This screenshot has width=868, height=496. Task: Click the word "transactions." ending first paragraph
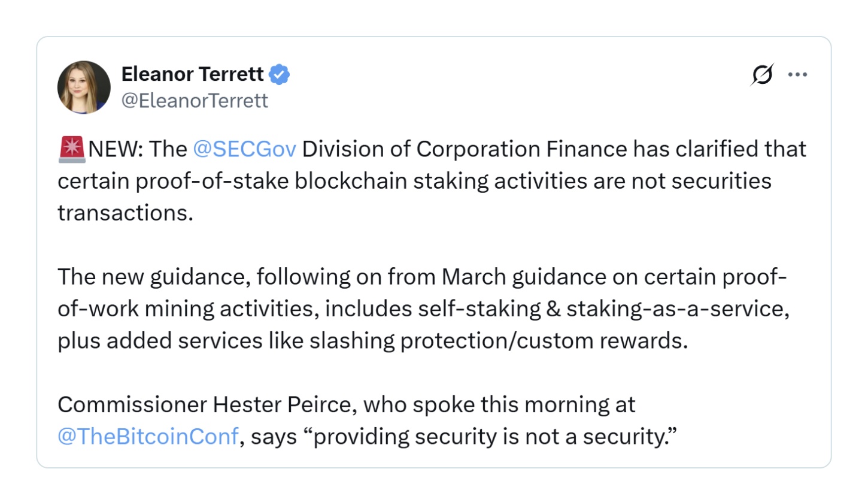pos(126,213)
